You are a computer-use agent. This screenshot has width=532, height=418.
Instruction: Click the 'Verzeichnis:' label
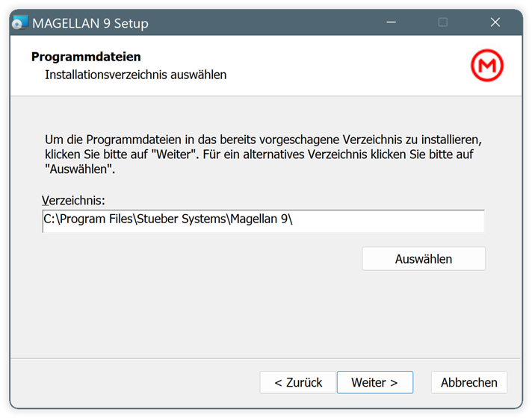pyautogui.click(x=73, y=200)
